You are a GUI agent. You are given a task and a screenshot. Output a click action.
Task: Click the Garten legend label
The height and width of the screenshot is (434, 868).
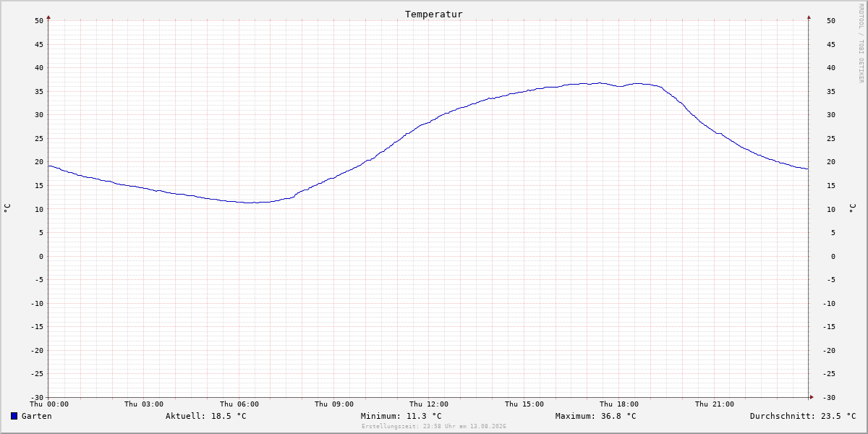pyautogui.click(x=37, y=416)
